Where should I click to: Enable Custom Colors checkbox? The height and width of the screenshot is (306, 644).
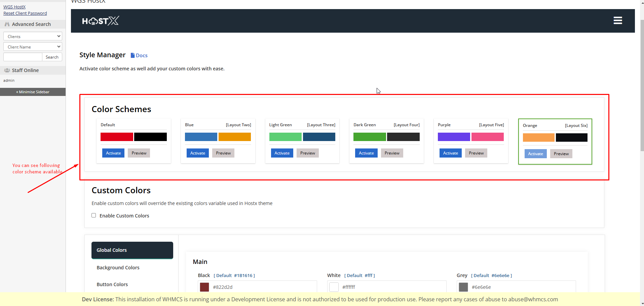[94, 215]
